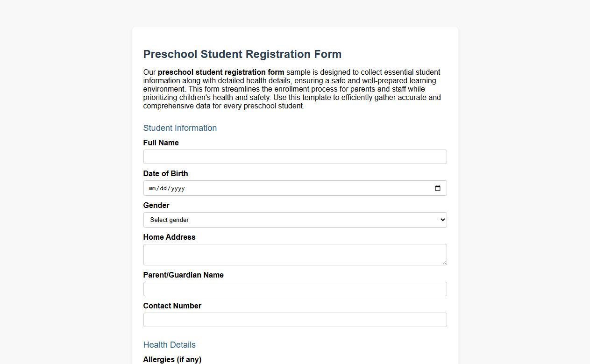590x364 pixels.
Task: Click the 'Home Address' label
Action: 169,237
